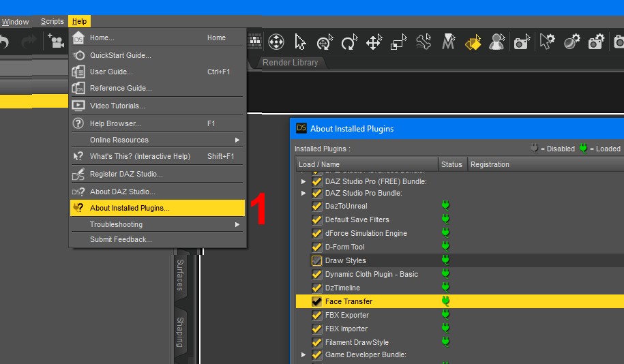This screenshot has width=624, height=364.
Task: Open the Online Resources submenu
Action: pos(158,140)
